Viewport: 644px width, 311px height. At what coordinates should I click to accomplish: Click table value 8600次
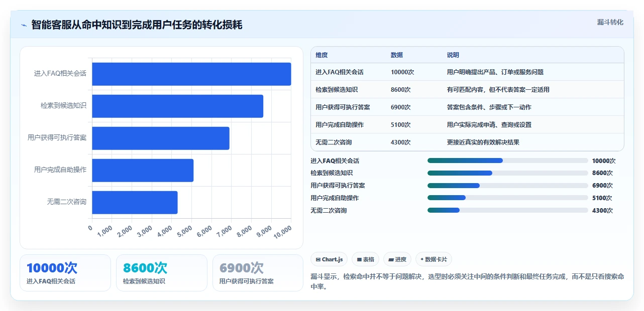[400, 90]
